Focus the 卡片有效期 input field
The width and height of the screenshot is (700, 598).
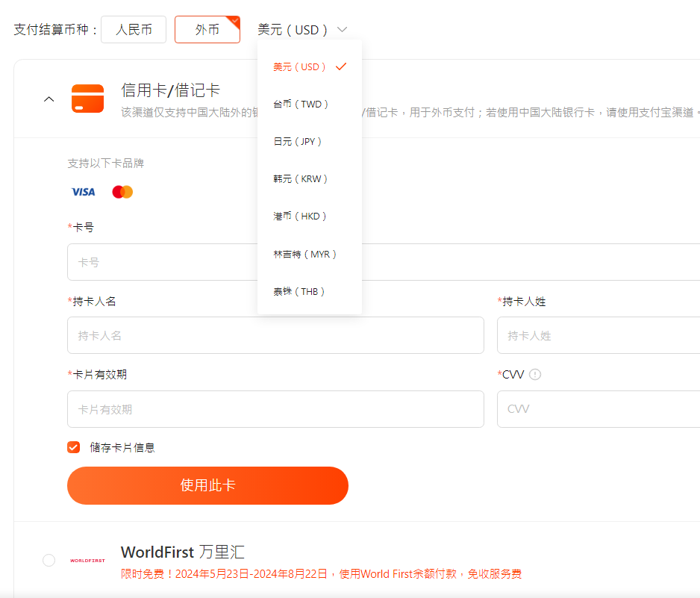pyautogui.click(x=275, y=409)
